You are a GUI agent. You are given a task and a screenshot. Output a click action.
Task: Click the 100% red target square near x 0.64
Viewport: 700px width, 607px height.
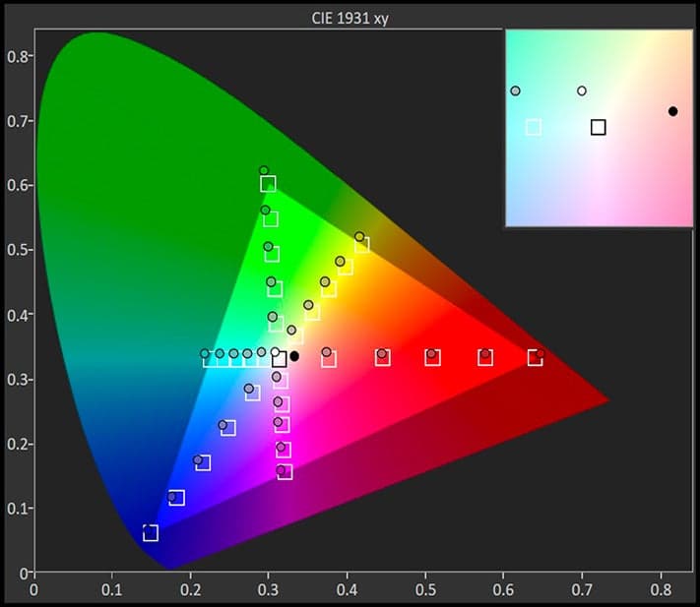(x=535, y=358)
